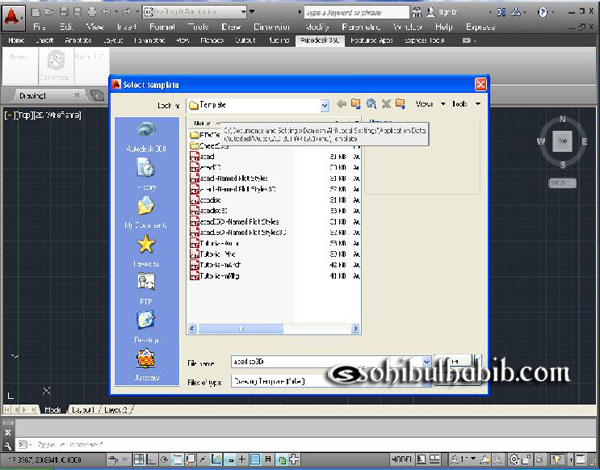600x470 pixels.
Task: Toggle Polar Tracking in status bar
Action: 165,459
